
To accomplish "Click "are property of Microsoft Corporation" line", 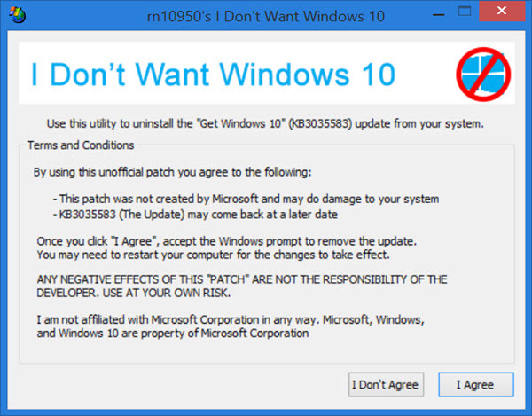I will (173, 334).
